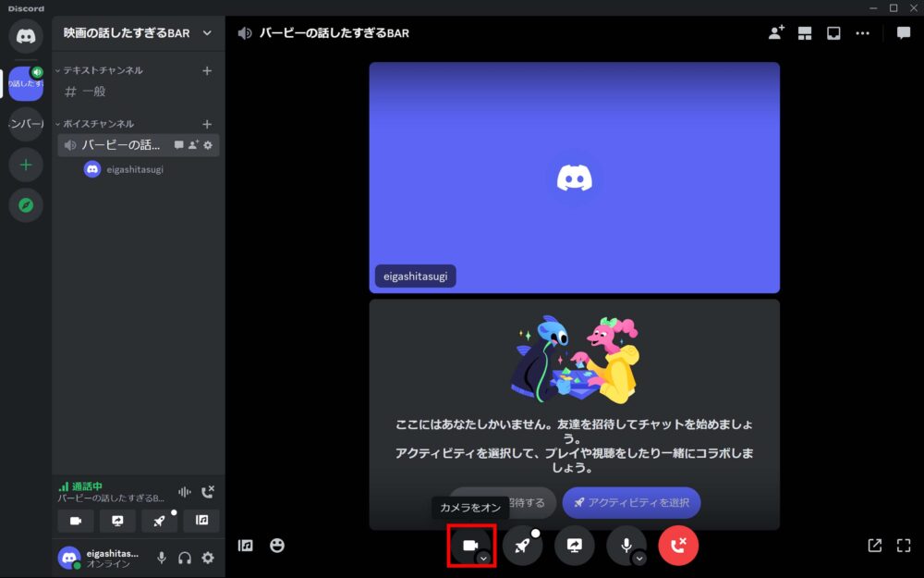
Task: Expand camera options chevron
Action: tap(483, 558)
